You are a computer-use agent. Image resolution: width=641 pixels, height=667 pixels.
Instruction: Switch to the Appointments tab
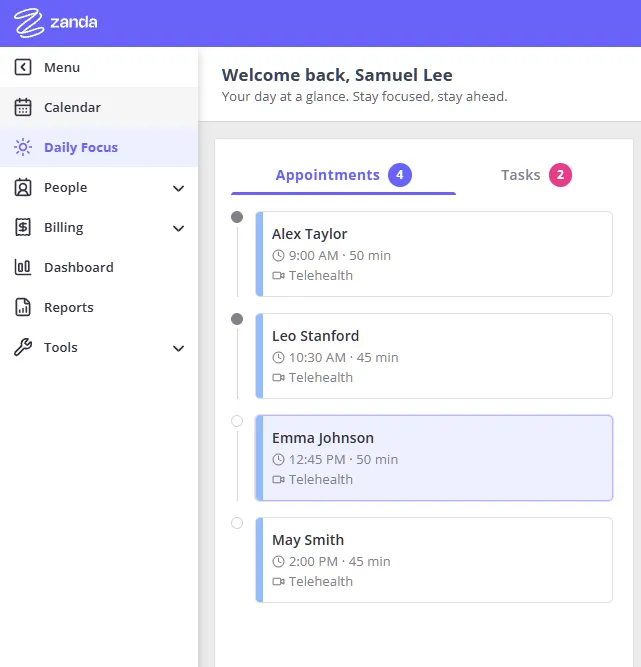343,175
